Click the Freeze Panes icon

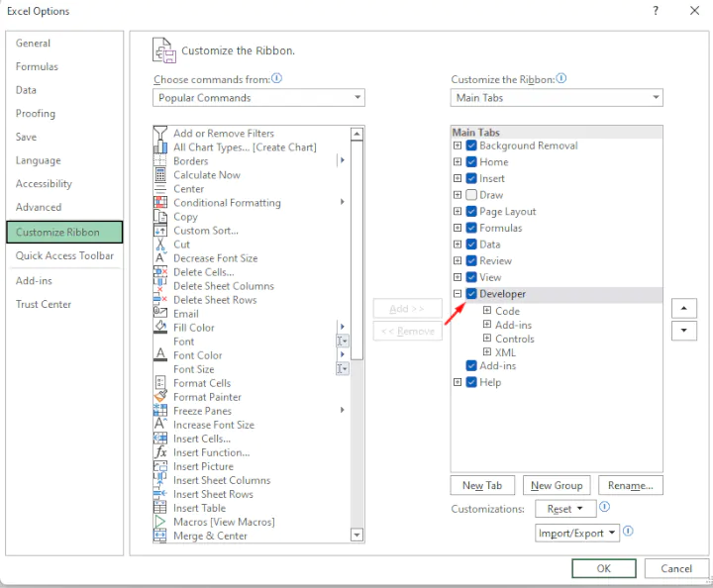coord(160,411)
